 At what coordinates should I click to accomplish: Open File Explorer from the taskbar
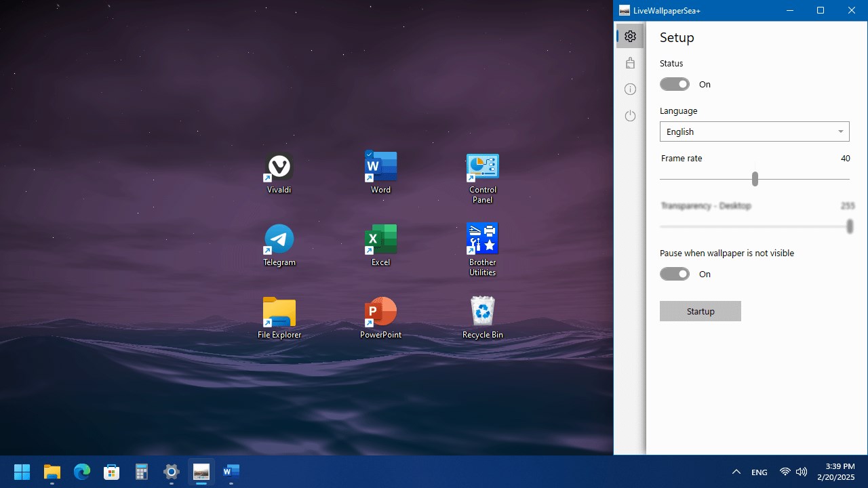(52, 472)
